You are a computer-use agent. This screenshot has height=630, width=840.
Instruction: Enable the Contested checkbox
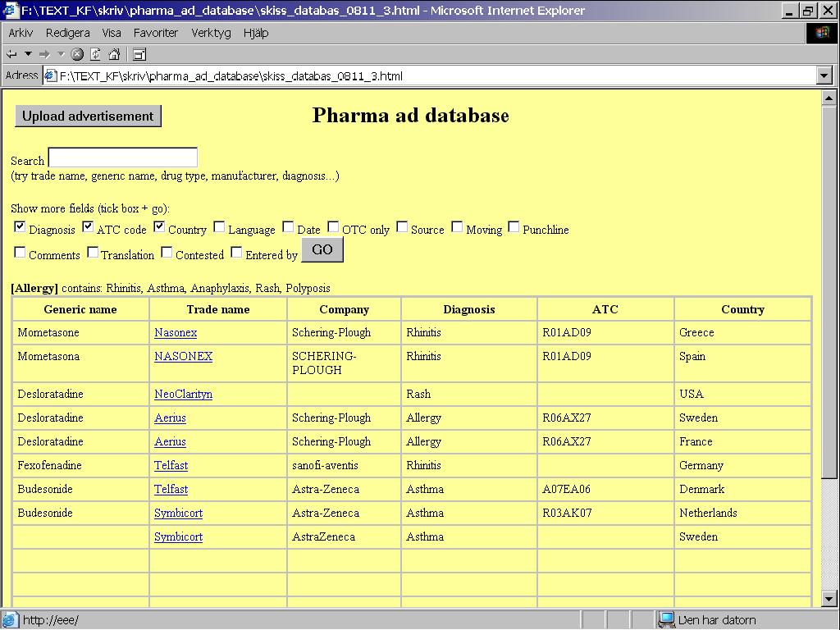tap(167, 252)
